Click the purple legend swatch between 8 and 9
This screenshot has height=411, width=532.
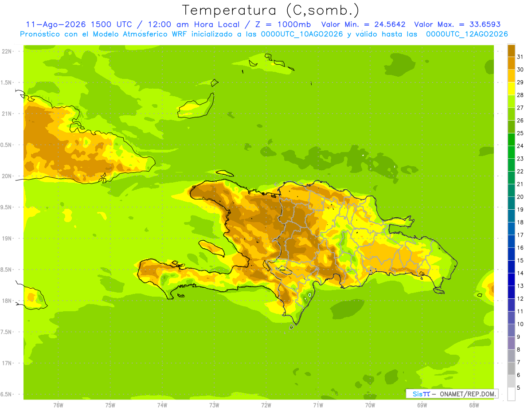(511, 343)
